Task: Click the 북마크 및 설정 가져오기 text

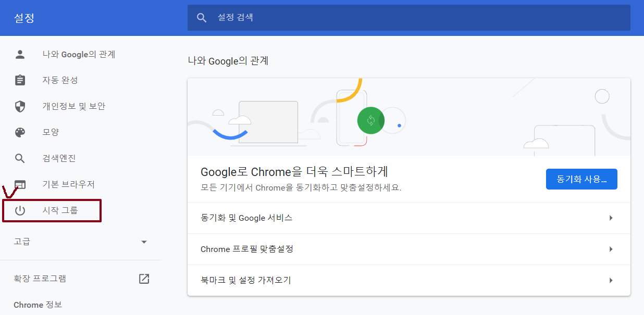Action: [x=245, y=281]
